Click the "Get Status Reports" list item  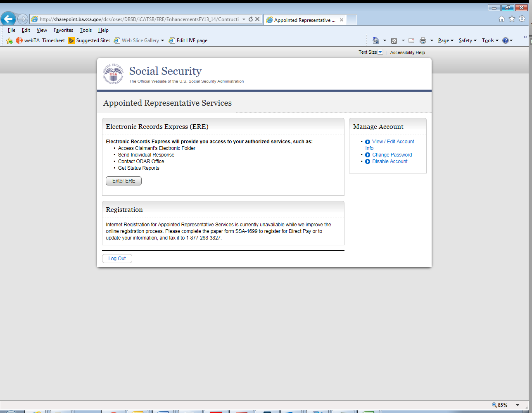(139, 168)
